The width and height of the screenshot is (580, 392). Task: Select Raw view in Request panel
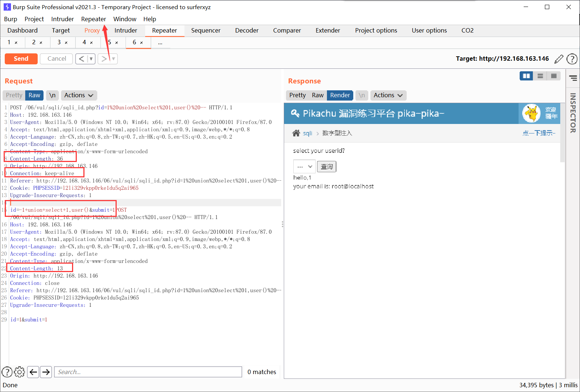point(34,95)
